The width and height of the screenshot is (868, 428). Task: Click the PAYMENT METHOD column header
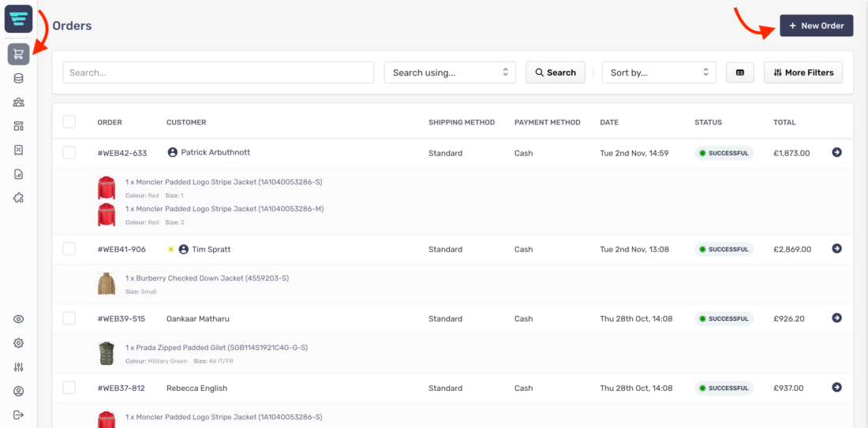(548, 122)
